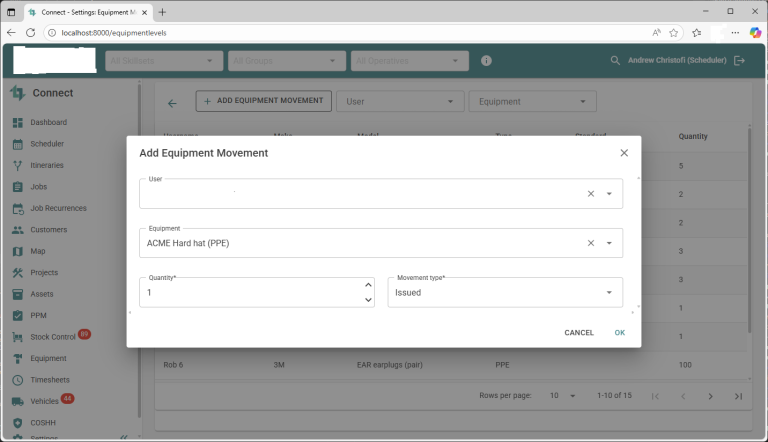Open the All Operatives filter dropdown
Viewport: 768px width, 442px height.
(x=409, y=61)
